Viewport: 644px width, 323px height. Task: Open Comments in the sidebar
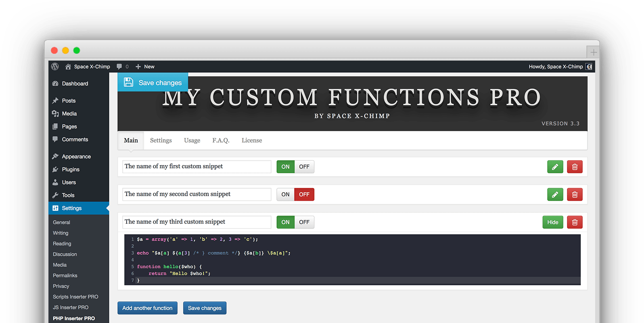pyautogui.click(x=70, y=139)
